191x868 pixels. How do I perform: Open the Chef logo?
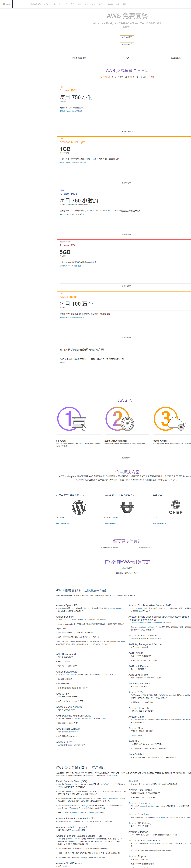[x=176, y=507]
